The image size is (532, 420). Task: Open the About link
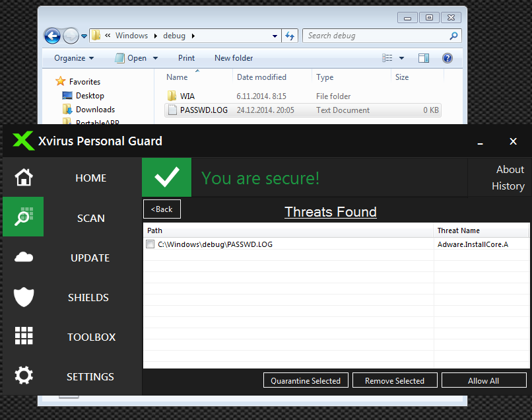pyautogui.click(x=510, y=170)
